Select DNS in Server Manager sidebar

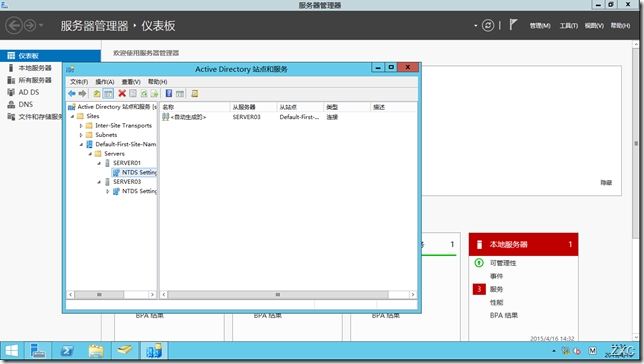pos(25,104)
